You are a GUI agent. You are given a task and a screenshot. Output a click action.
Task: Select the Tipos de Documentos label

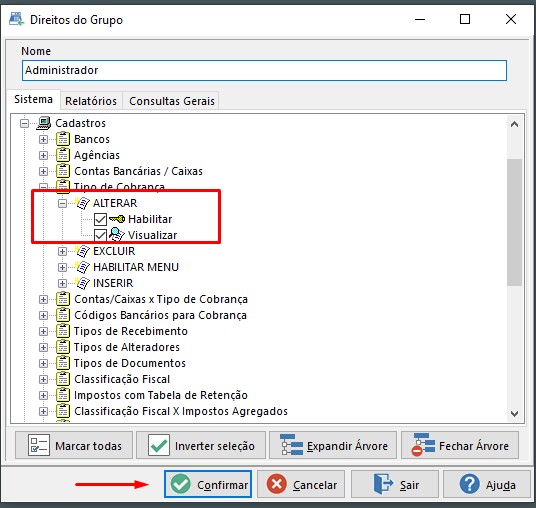[x=130, y=363]
